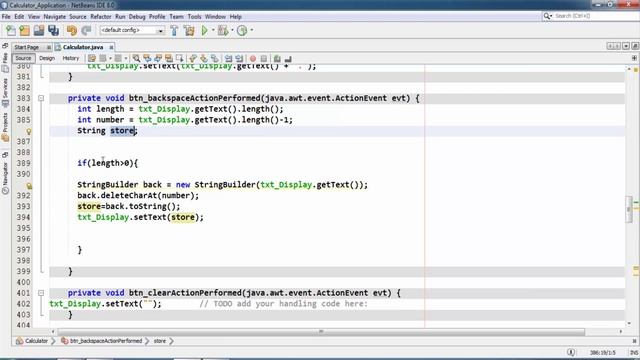The width and height of the screenshot is (640, 360).
Task: Click the notifications icon in the status bar
Action: (571, 353)
